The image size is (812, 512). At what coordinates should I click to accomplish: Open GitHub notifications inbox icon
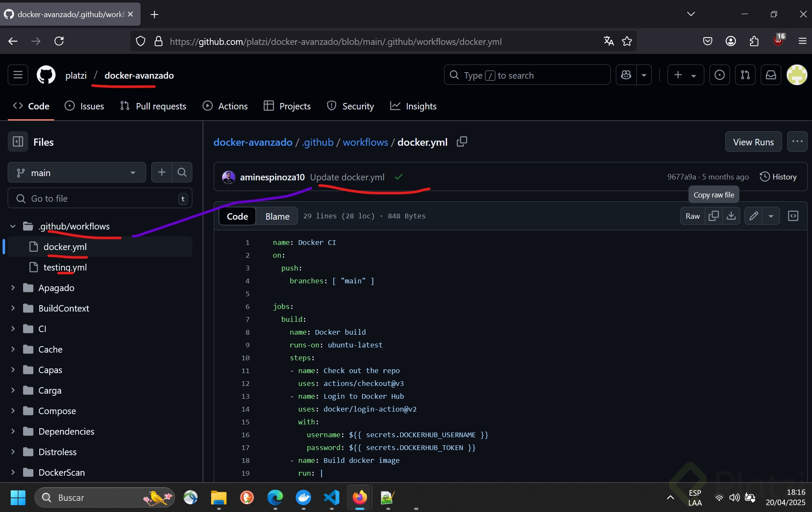pos(771,75)
